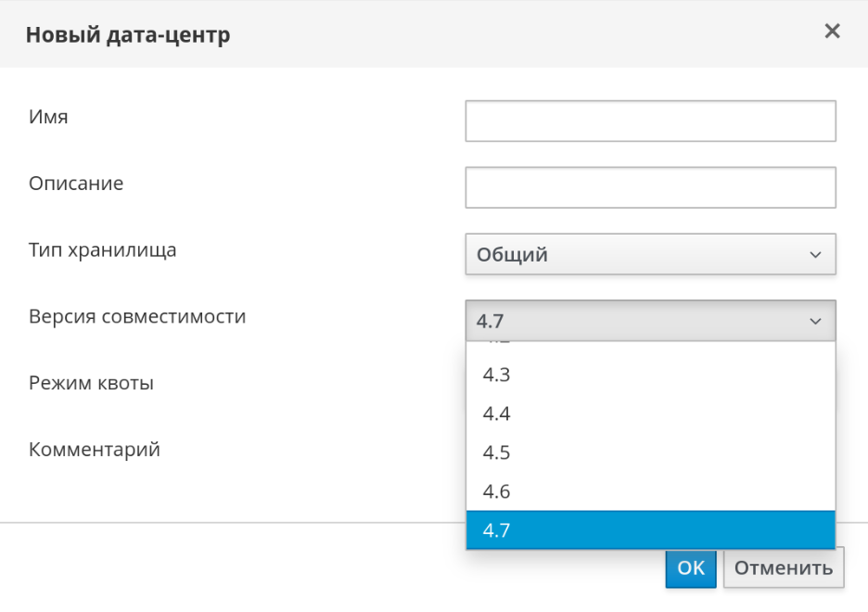The image size is (868, 612).
Task: Click the Описание label
Action: pos(76,184)
